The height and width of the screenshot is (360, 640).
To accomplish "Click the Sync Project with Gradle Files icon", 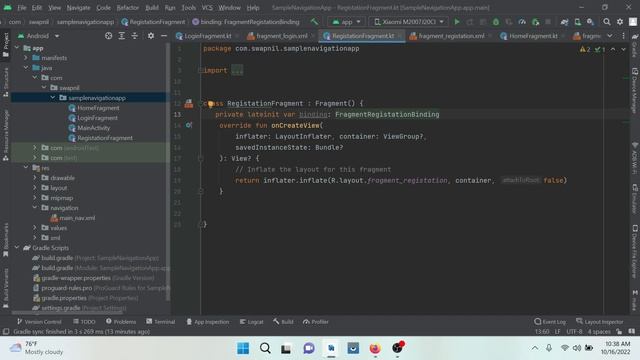I will pos(564,22).
